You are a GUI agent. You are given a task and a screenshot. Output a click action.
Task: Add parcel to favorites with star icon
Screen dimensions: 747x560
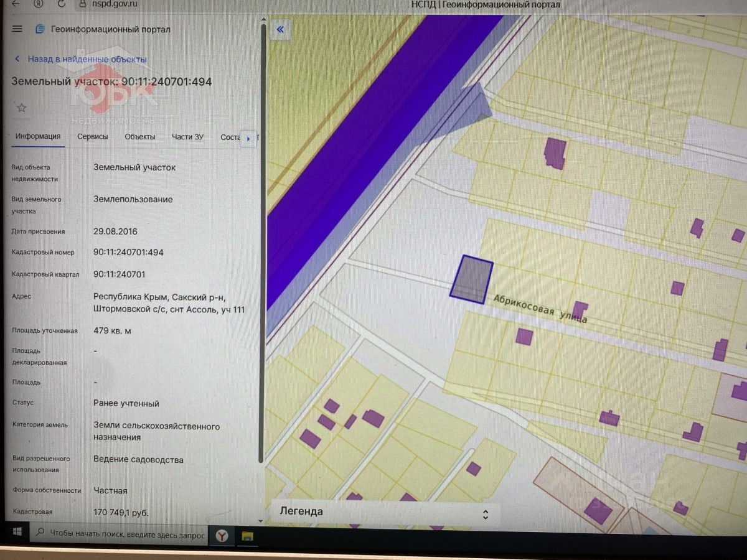(22, 108)
